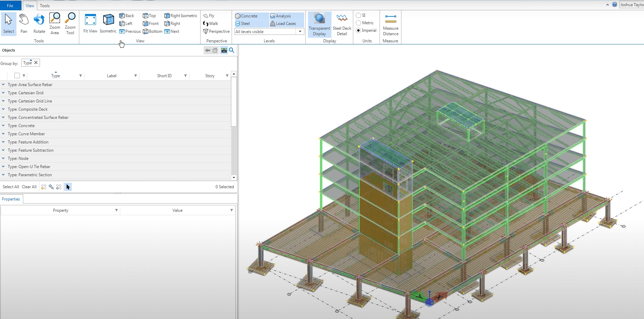Select the Pan tool
The height and width of the screenshot is (319, 644).
click(x=24, y=23)
